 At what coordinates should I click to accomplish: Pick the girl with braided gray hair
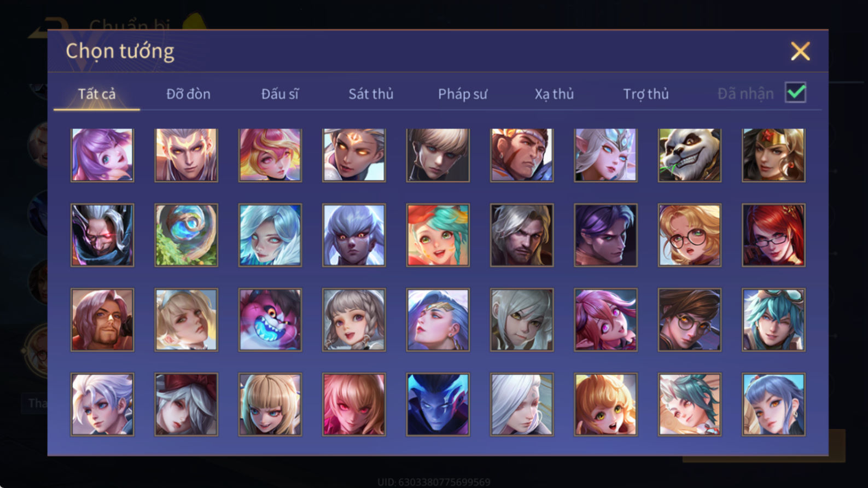pyautogui.click(x=354, y=319)
